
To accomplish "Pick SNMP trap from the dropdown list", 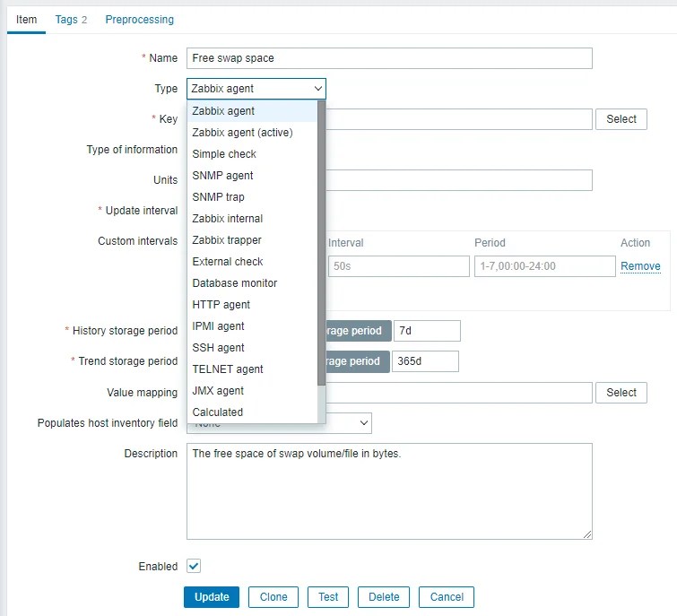I will point(252,197).
